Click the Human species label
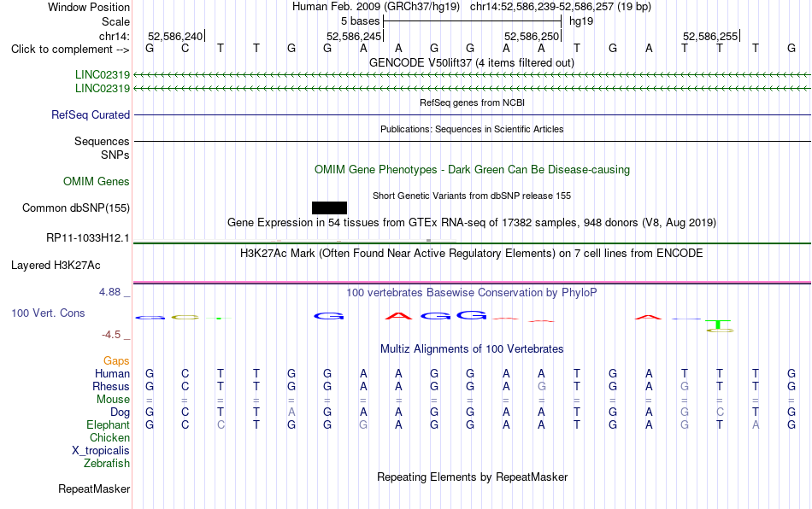This screenshot has height=509, width=812. click(112, 373)
